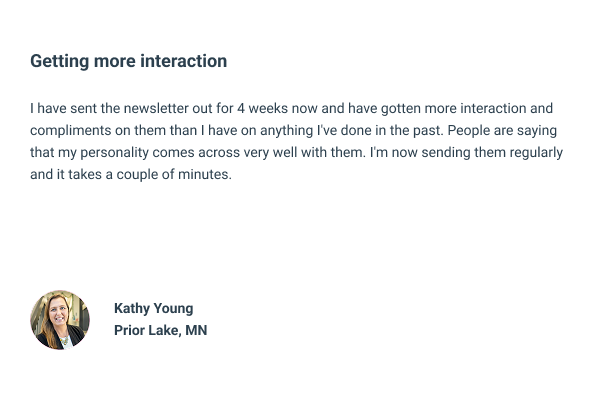Click the "Getting more interaction" heading
This screenshot has height=400, width=600.
pos(128,61)
